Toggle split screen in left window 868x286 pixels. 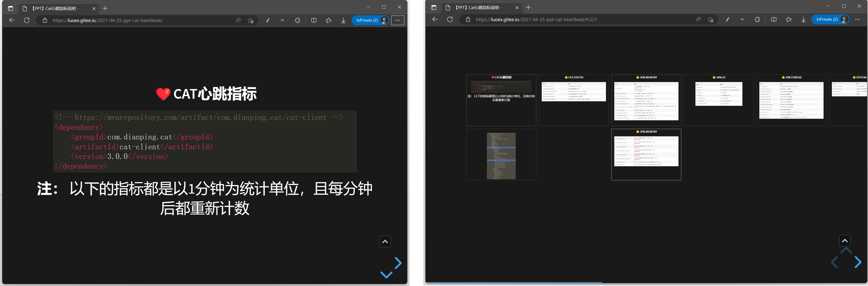[x=314, y=20]
